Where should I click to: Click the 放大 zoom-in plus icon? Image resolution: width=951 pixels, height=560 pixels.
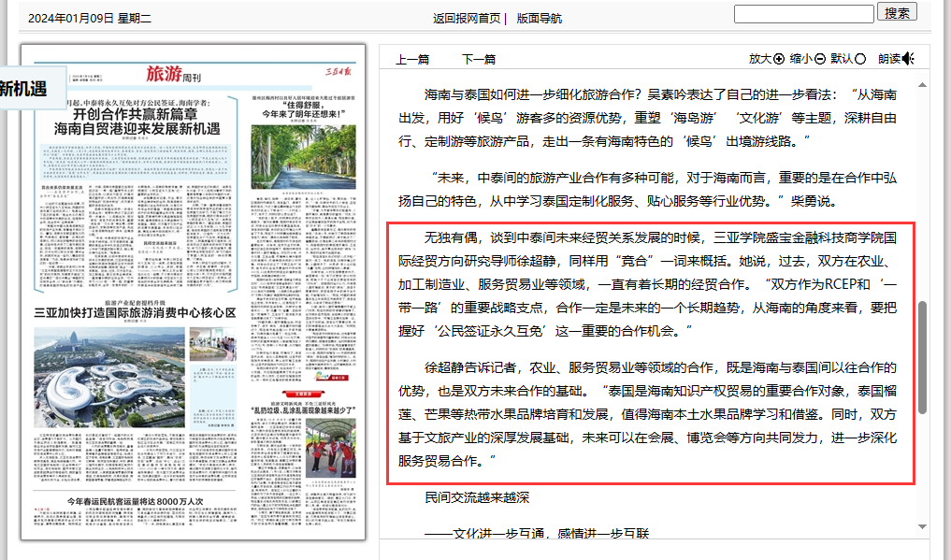click(x=779, y=59)
